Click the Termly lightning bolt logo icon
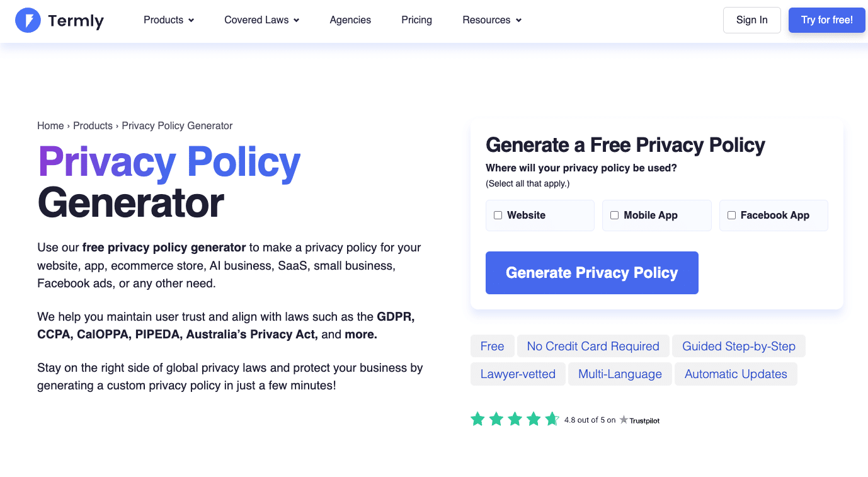868x477 pixels. 28,20
